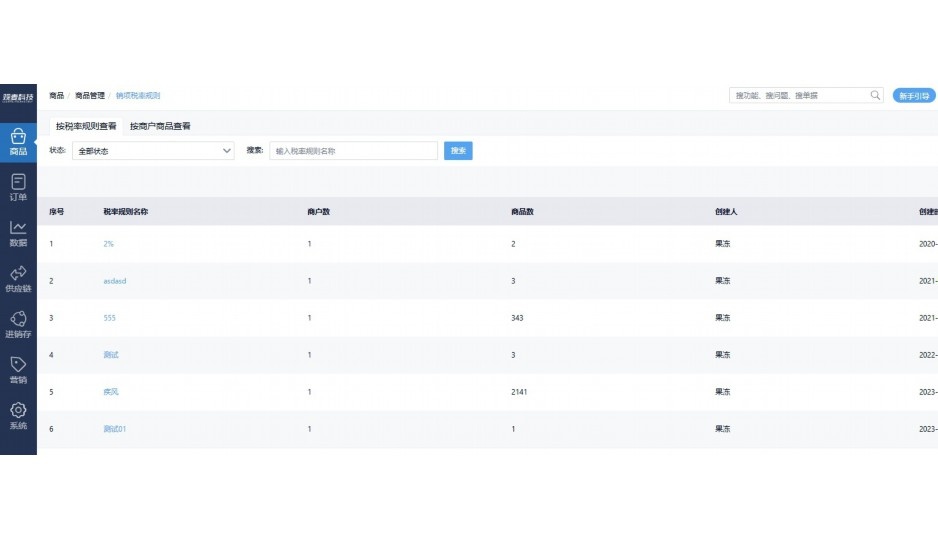This screenshot has height=539, width=938.
Task: Open the 测试01 tax rule link
Action: point(115,429)
